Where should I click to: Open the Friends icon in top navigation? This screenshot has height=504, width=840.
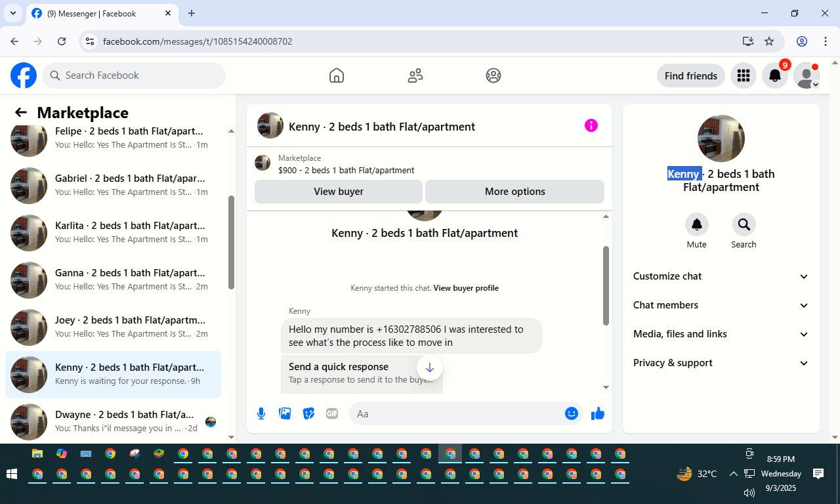point(415,75)
